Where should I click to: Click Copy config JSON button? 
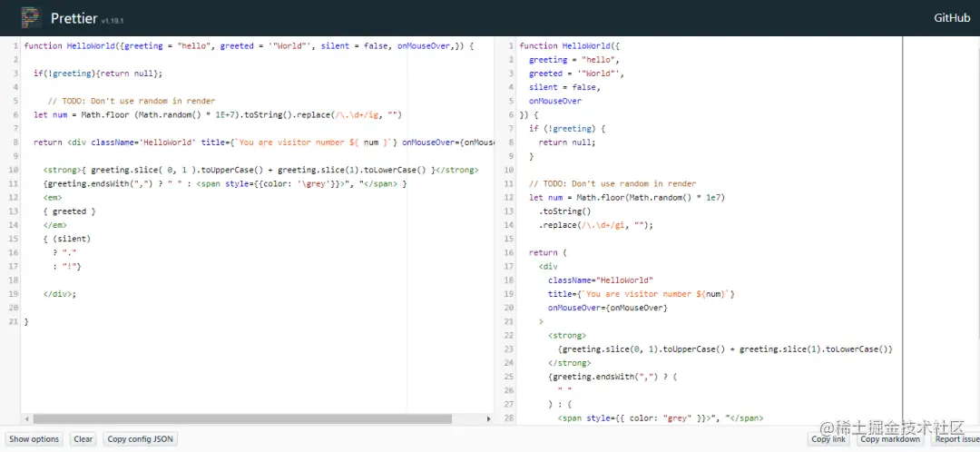click(140, 439)
